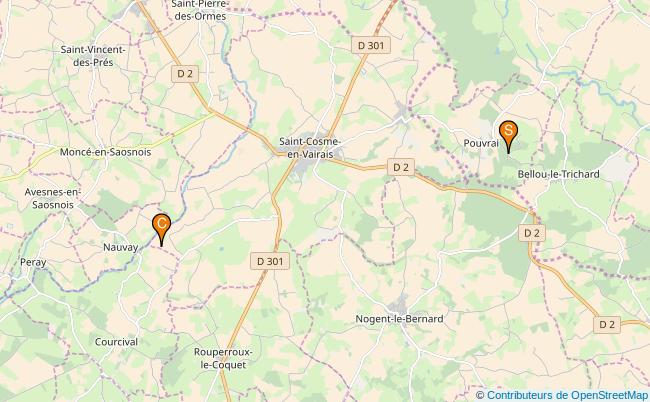Click the orange C map marker

[x=161, y=230]
